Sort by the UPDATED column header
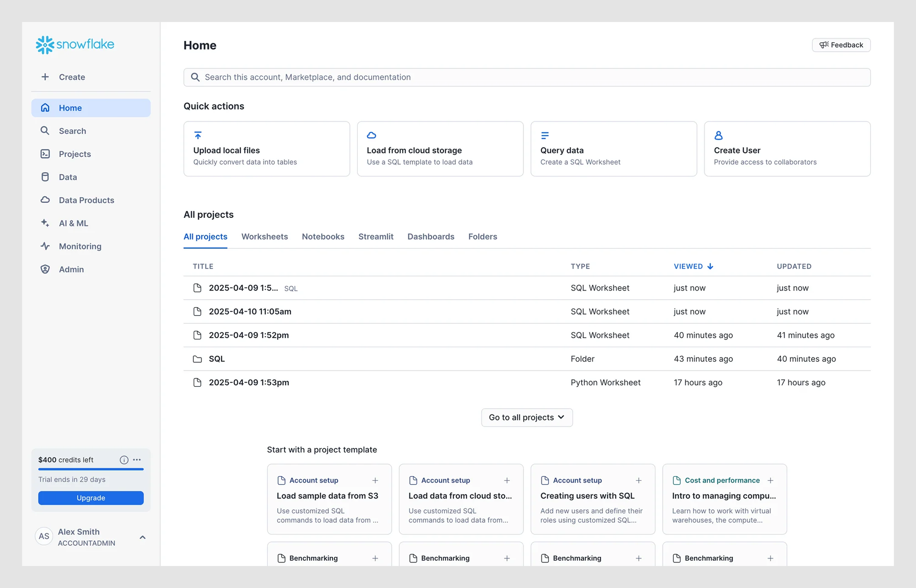This screenshot has height=588, width=916. click(794, 266)
